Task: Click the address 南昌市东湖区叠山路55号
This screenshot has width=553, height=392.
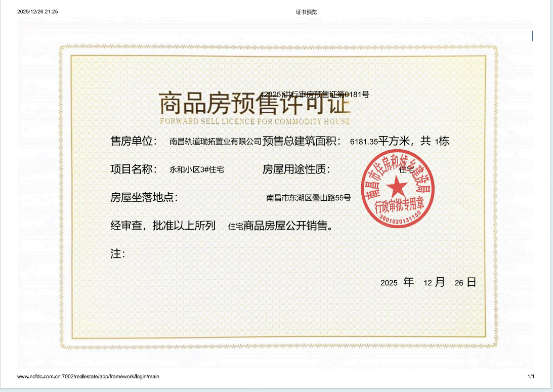Action: coord(308,198)
